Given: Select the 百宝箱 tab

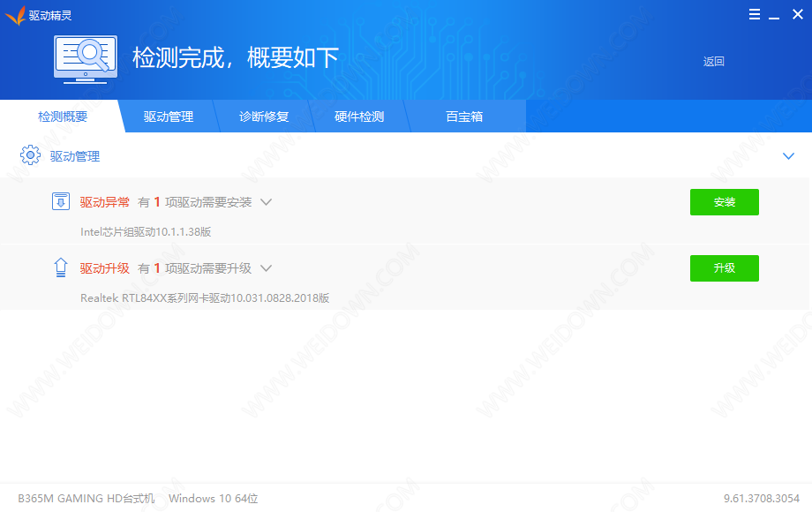Looking at the screenshot, I should (x=464, y=117).
